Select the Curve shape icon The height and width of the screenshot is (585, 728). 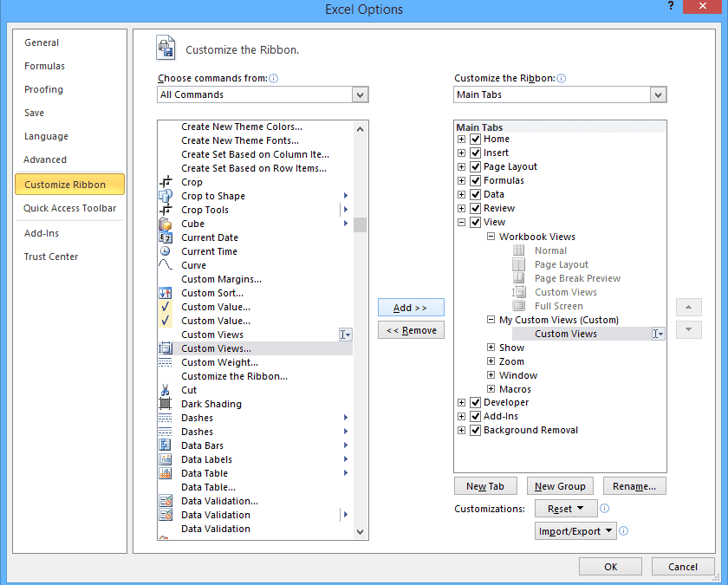pyautogui.click(x=166, y=265)
